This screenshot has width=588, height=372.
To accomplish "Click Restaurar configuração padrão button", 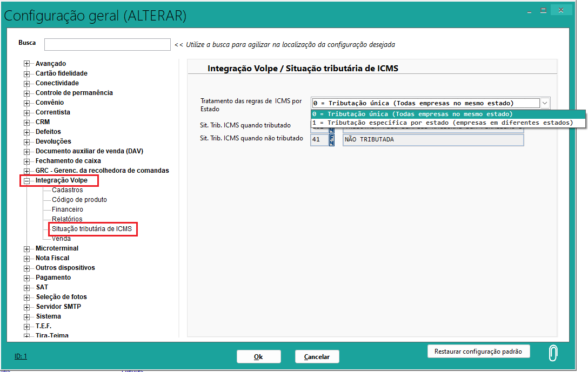I will (478, 351).
